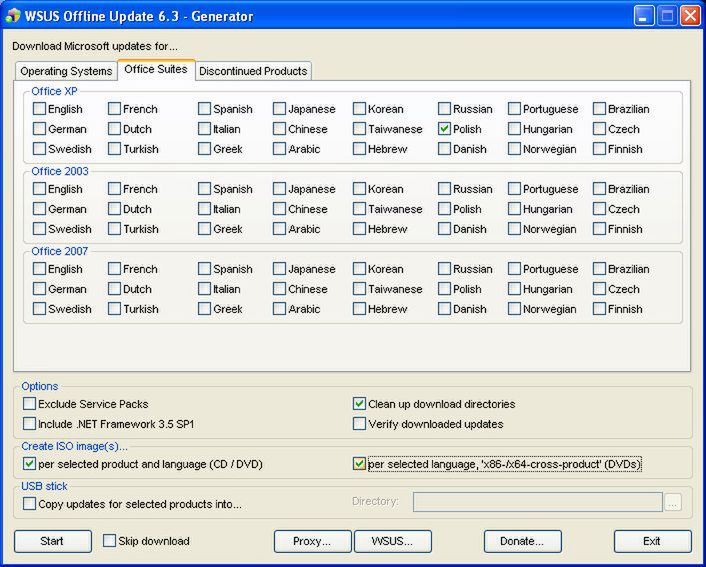Enable Hungarian for Office 2007
Image resolution: width=706 pixels, height=567 pixels.
pyautogui.click(x=514, y=289)
